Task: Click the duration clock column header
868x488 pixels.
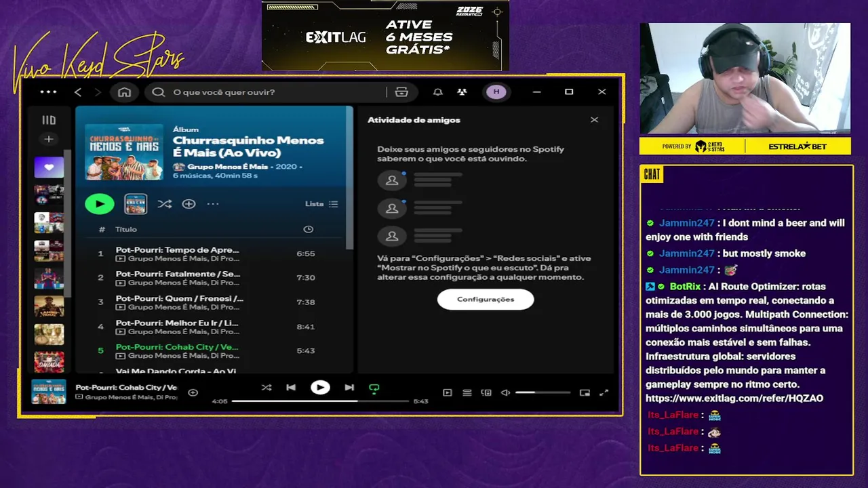Action: (x=309, y=229)
